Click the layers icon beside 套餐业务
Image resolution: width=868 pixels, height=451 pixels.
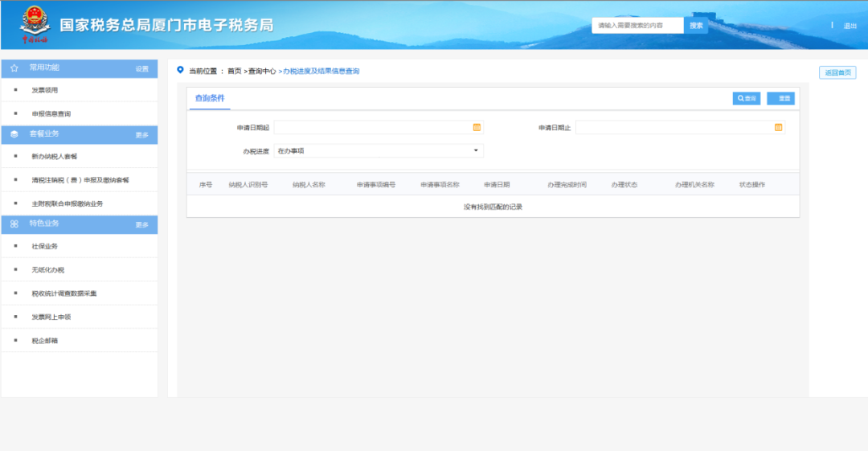tap(14, 134)
